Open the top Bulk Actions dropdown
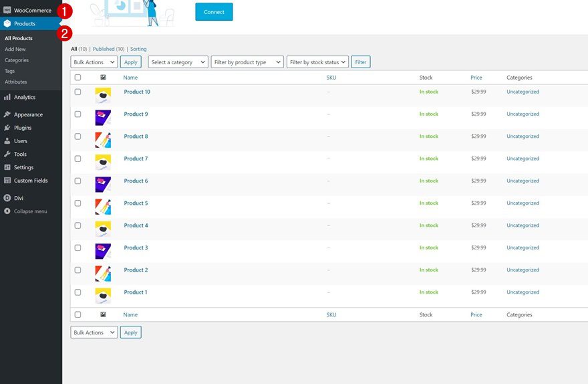The image size is (588, 384). [x=94, y=62]
